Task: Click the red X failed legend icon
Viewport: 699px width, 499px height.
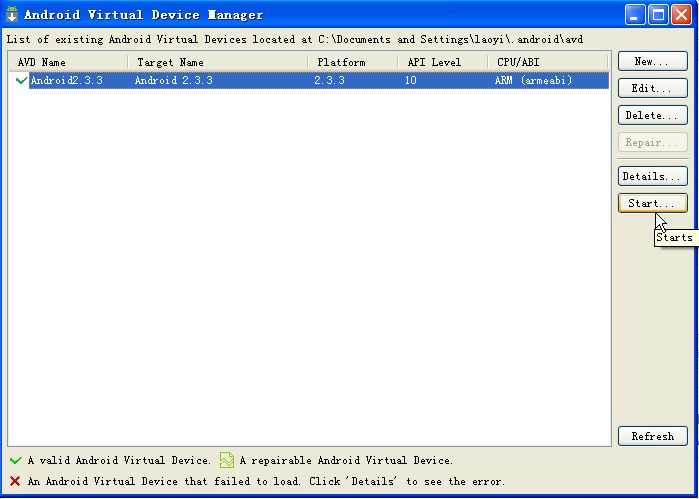Action: [15, 481]
